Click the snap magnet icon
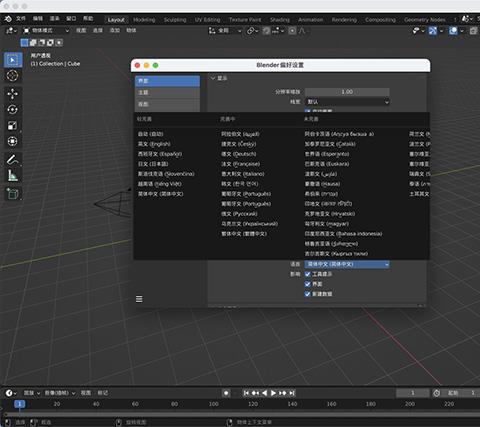The image size is (480, 427). tap(266, 31)
